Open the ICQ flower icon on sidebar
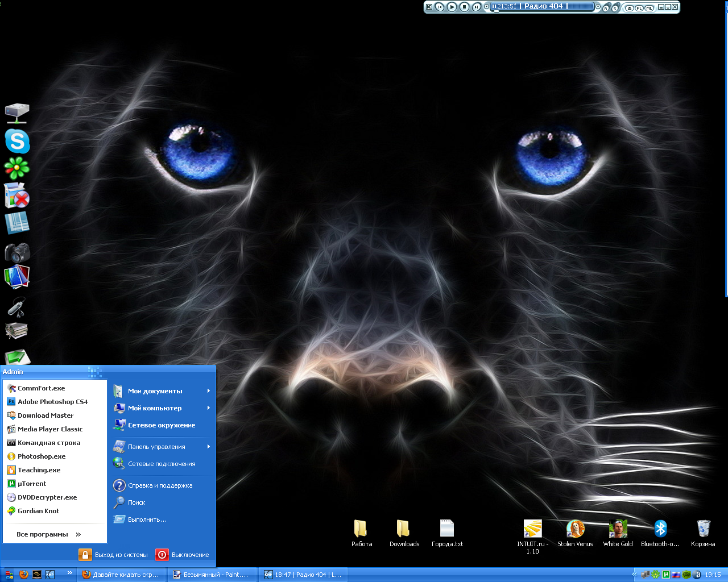The height and width of the screenshot is (582, 728). [x=17, y=168]
